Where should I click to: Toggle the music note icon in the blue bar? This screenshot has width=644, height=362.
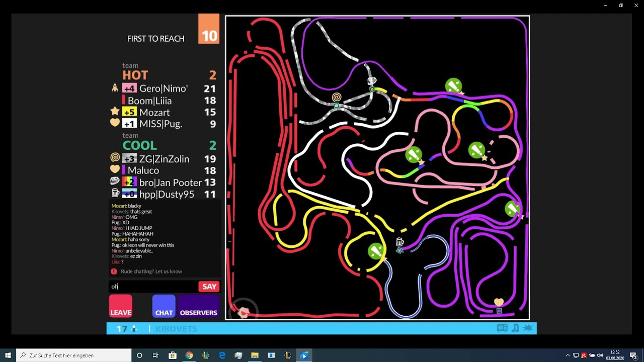click(x=516, y=328)
